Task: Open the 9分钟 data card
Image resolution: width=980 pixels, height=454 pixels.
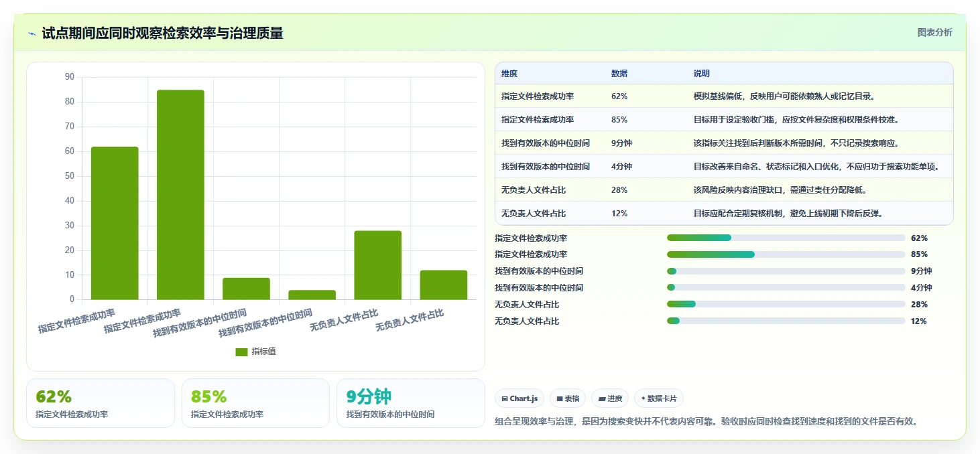Action: point(410,403)
